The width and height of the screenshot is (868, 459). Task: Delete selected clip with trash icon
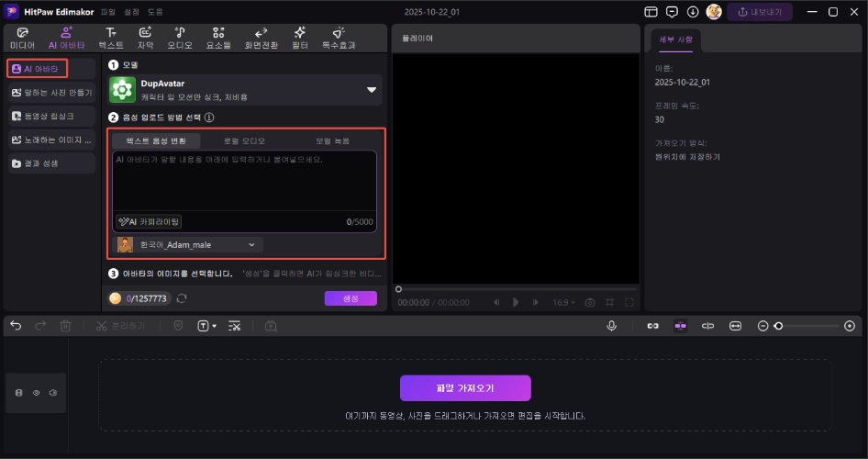pos(65,326)
